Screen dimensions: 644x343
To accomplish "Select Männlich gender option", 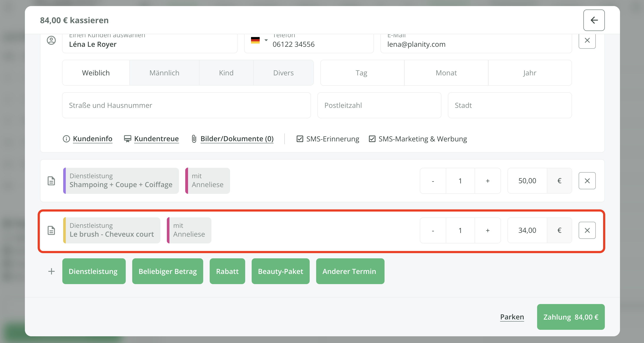I will tap(164, 73).
